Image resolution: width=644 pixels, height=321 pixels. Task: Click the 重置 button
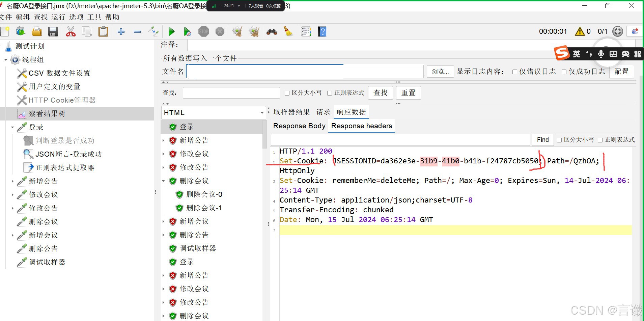pos(409,93)
